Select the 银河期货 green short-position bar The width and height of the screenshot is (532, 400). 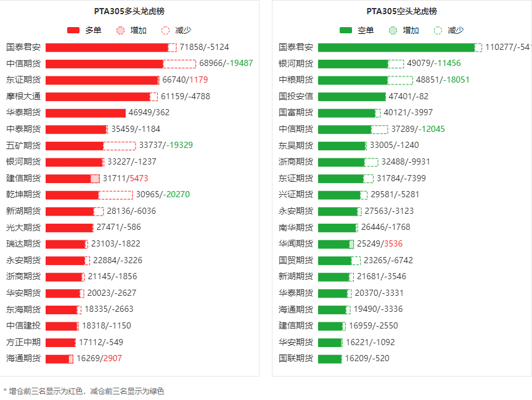353,63
